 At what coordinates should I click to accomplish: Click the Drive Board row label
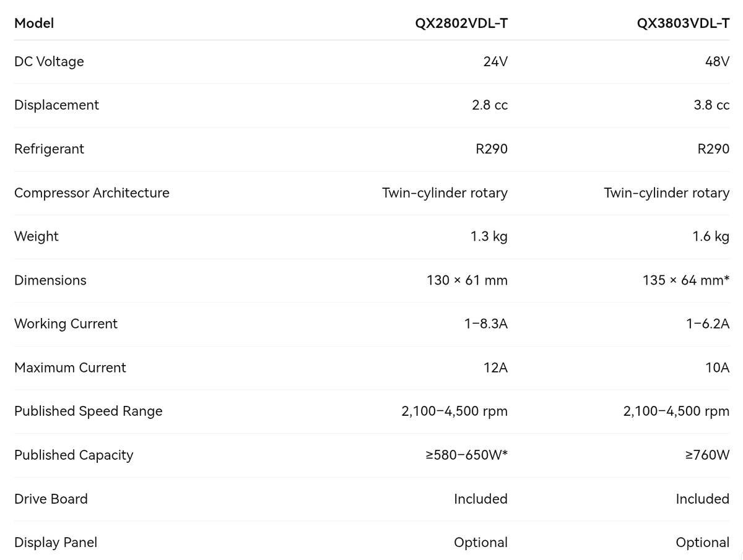click(x=51, y=499)
